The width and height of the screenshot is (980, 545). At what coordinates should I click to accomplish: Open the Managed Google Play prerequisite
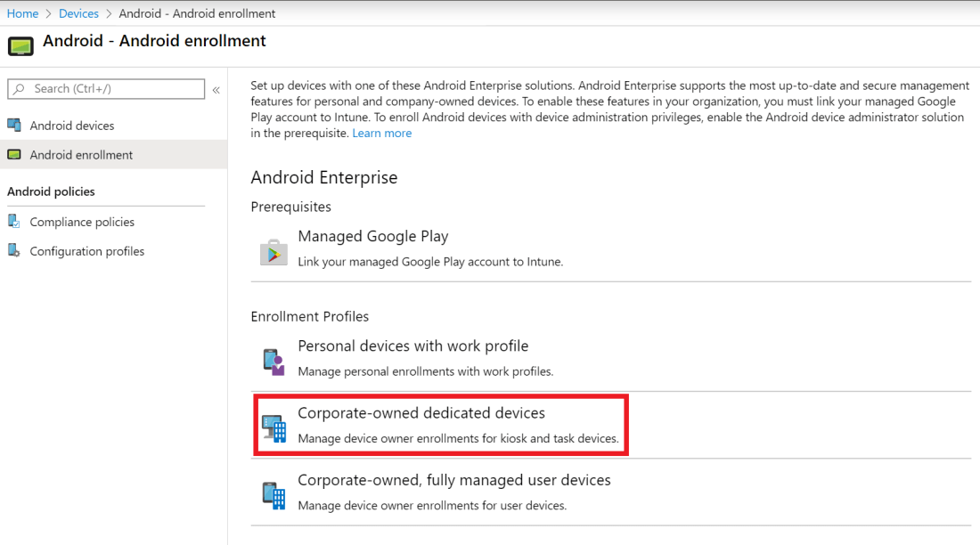[x=373, y=237]
